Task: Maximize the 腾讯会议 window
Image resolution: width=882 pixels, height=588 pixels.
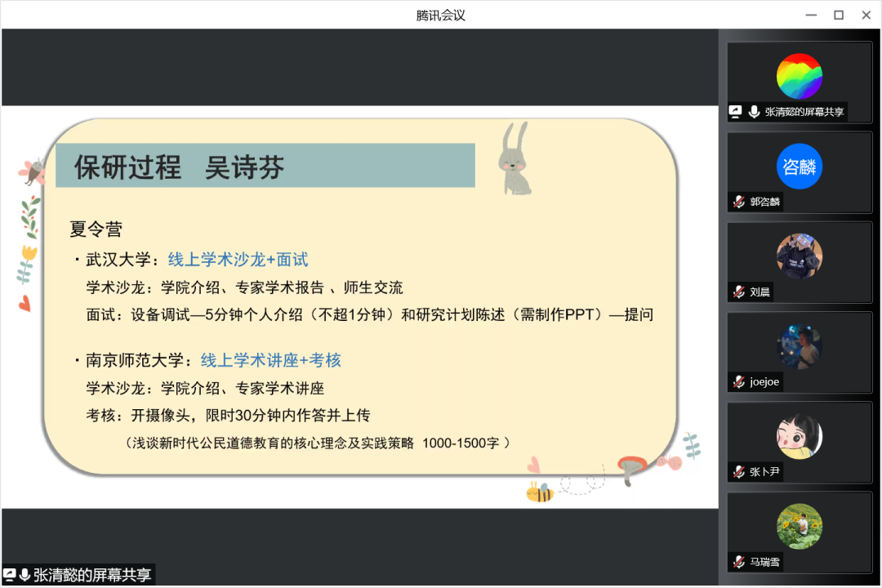Action: point(838,15)
